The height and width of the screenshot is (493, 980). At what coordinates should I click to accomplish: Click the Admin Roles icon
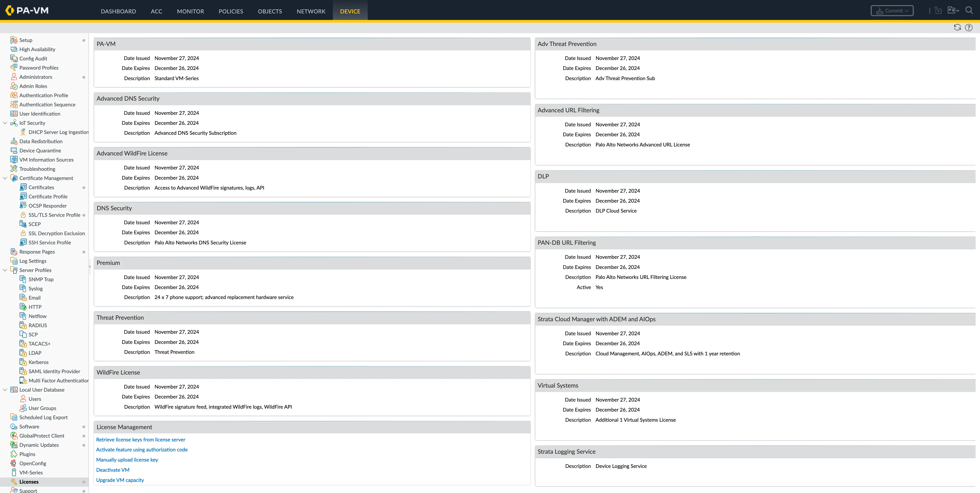(x=14, y=86)
